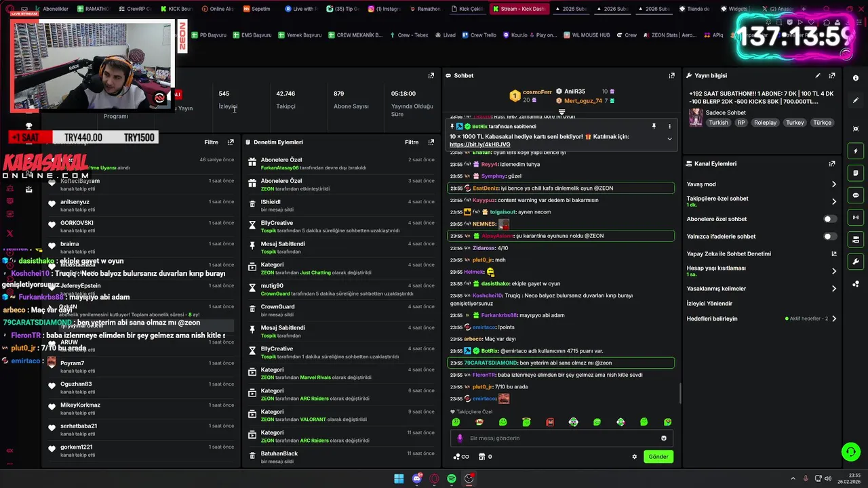Open info icon in right sidebar
The width and height of the screenshot is (868, 488).
856,78
